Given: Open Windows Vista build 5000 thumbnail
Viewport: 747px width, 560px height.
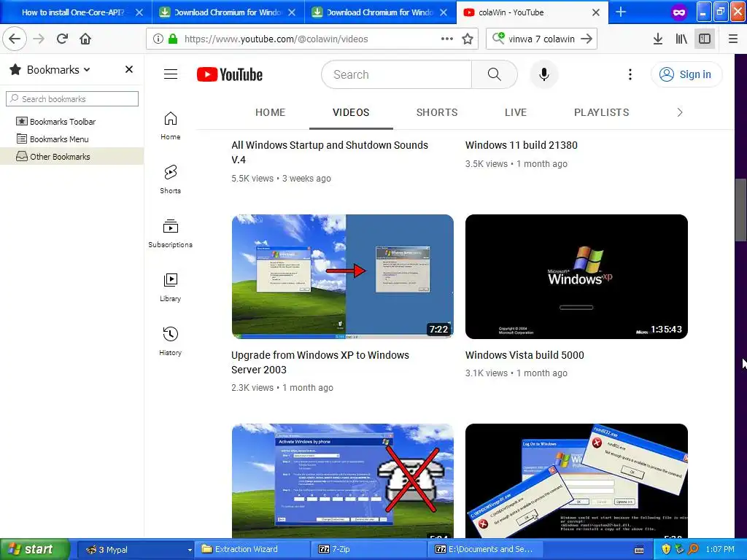Looking at the screenshot, I should point(576,276).
